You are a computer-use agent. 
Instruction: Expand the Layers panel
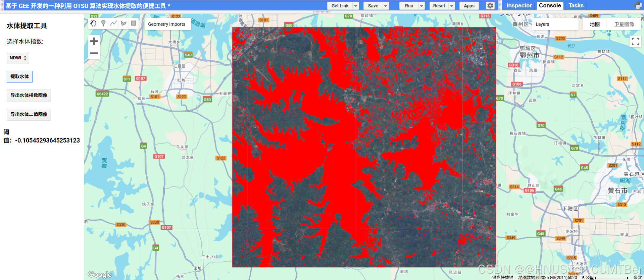click(x=555, y=24)
